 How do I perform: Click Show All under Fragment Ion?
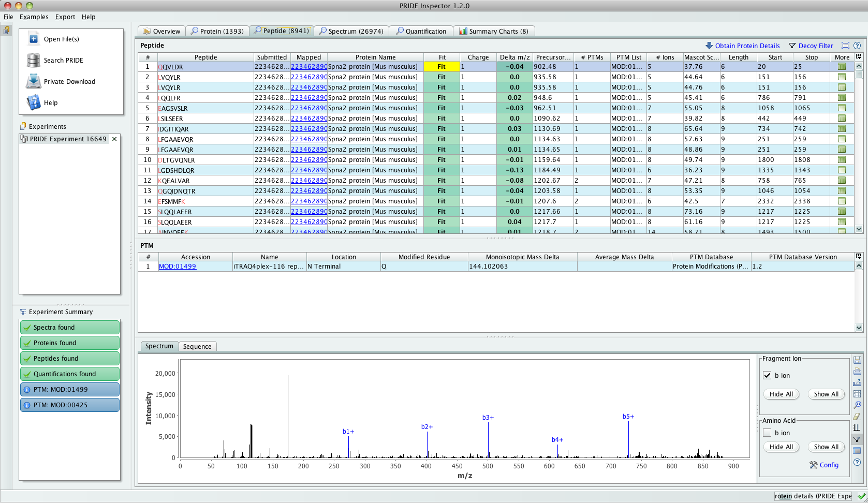click(x=826, y=394)
